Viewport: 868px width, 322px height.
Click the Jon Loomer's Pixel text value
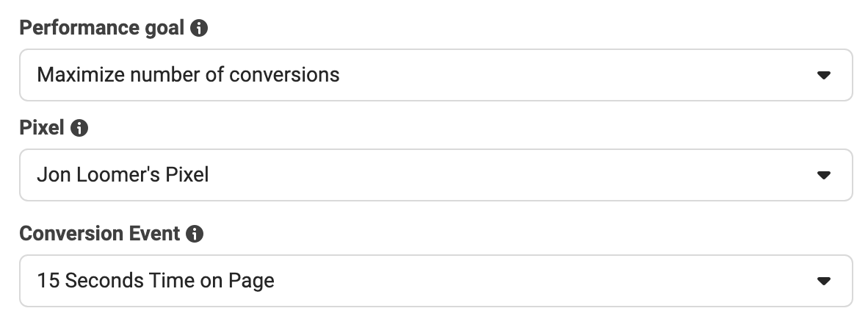pyautogui.click(x=123, y=175)
